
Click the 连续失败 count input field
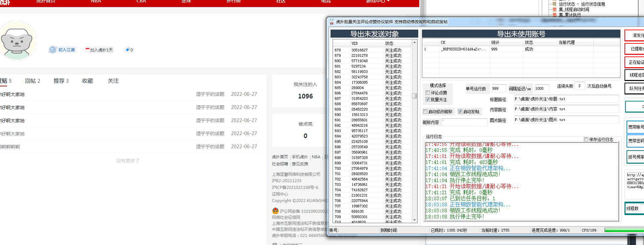tap(579, 86)
